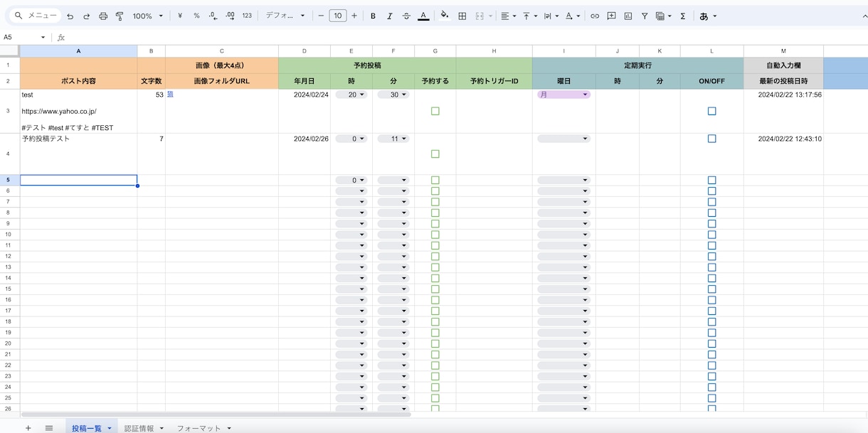Create a filter with the funnel icon

point(645,16)
